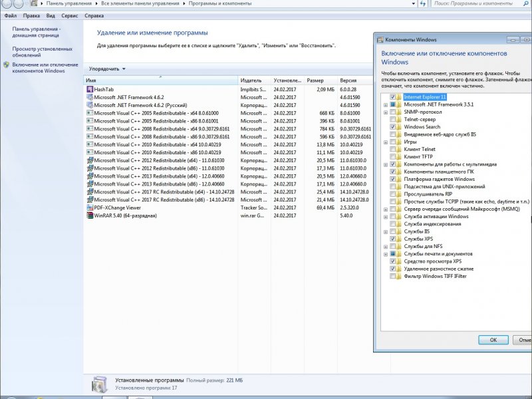532x399 pixels.
Task: Click the refresh icon in the address bar
Action: [x=423, y=3]
